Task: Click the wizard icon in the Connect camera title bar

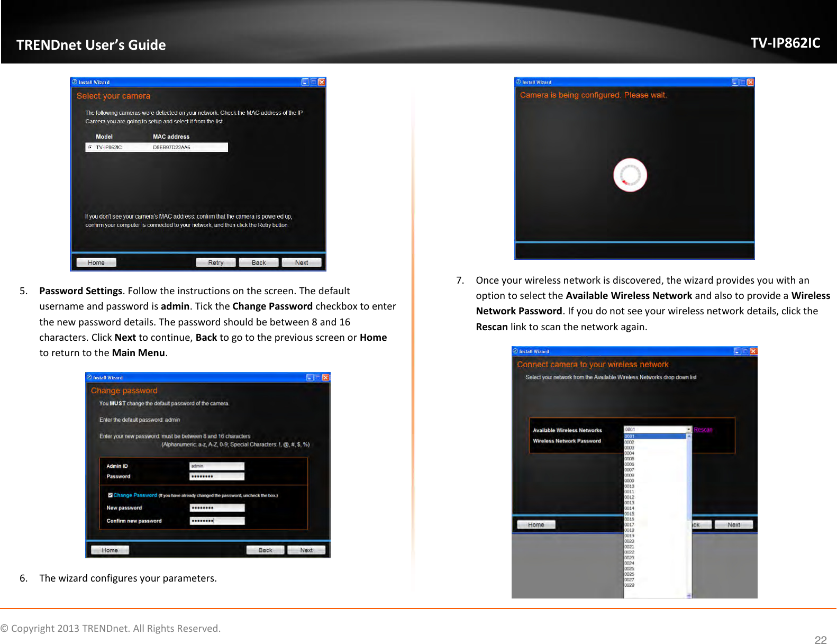Action: (x=515, y=351)
